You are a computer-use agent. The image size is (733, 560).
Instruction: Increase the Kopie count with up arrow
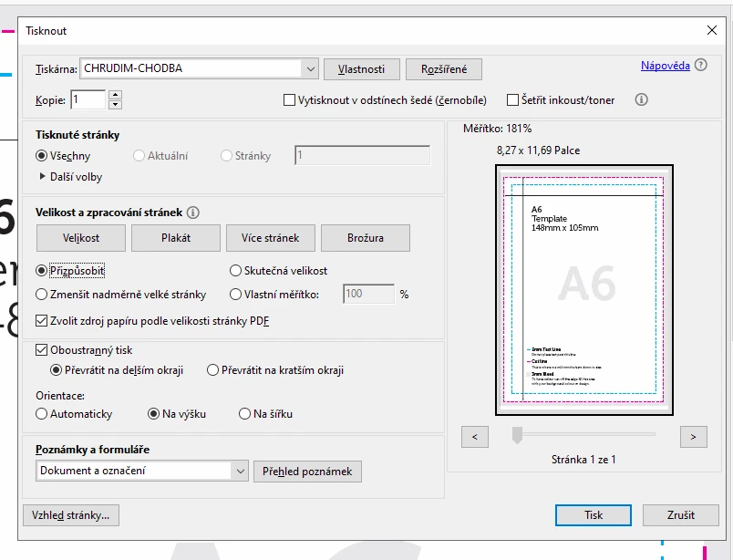click(x=115, y=95)
